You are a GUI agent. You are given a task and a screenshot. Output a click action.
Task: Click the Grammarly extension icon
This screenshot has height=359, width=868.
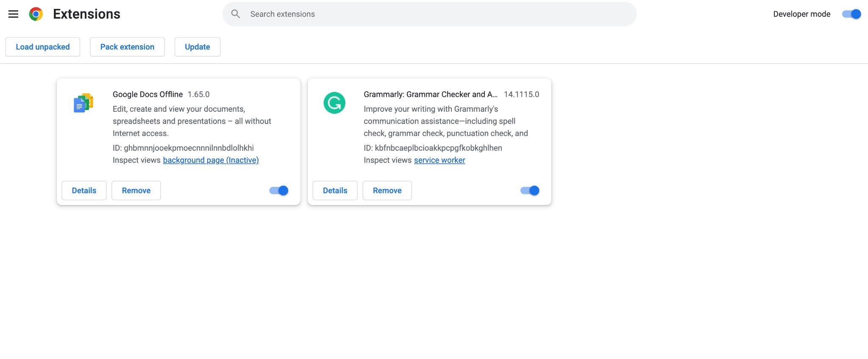click(334, 103)
